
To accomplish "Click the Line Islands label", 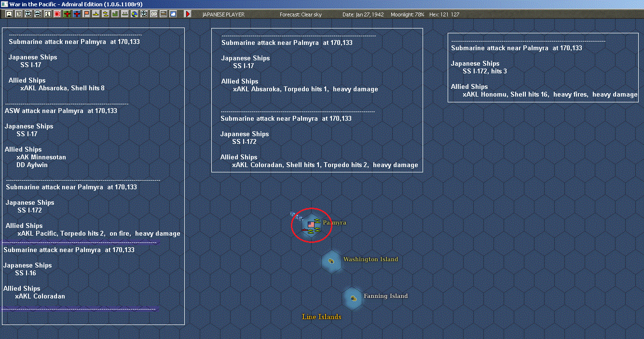I will pyautogui.click(x=321, y=317).
